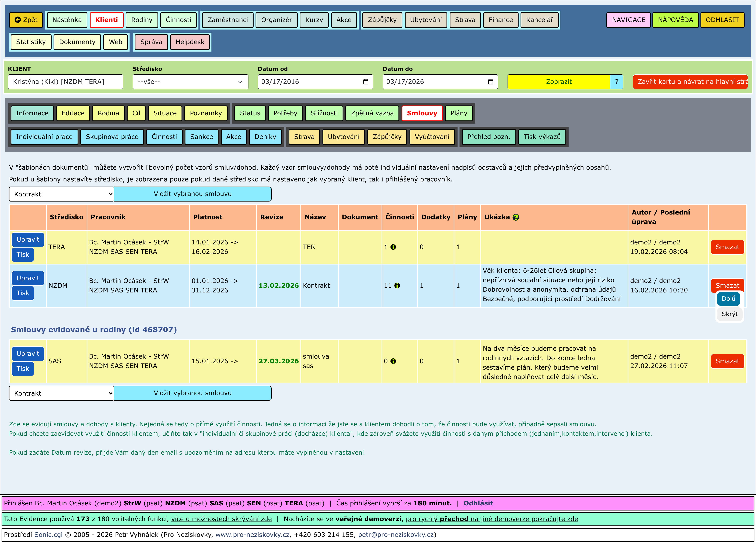Click the question mark button beside Zobrazit
756x553 pixels.
click(x=616, y=82)
